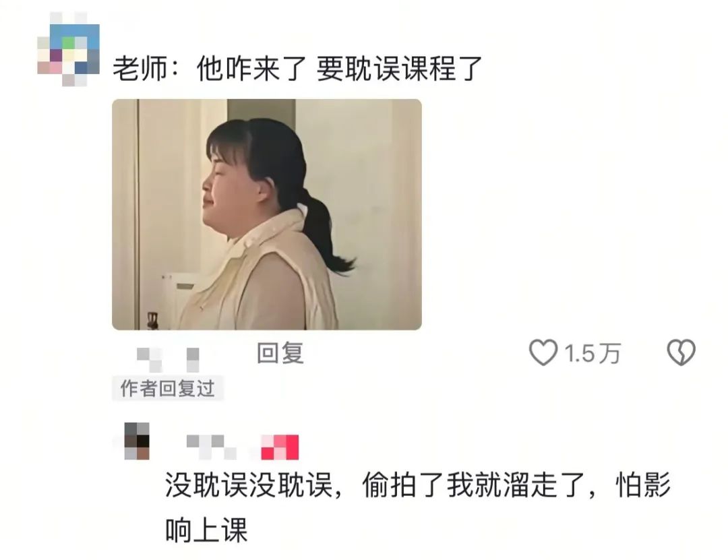Tap the 1.5万 like count
The width and height of the screenshot is (728, 560).
coord(593,354)
